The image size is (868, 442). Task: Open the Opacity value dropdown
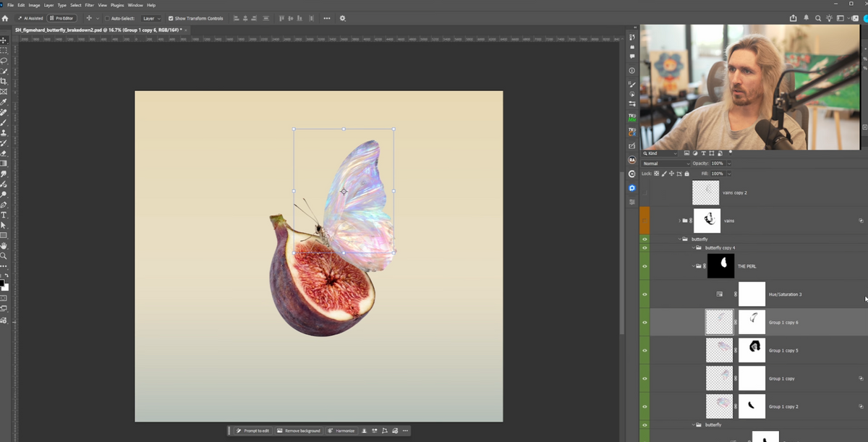point(729,163)
